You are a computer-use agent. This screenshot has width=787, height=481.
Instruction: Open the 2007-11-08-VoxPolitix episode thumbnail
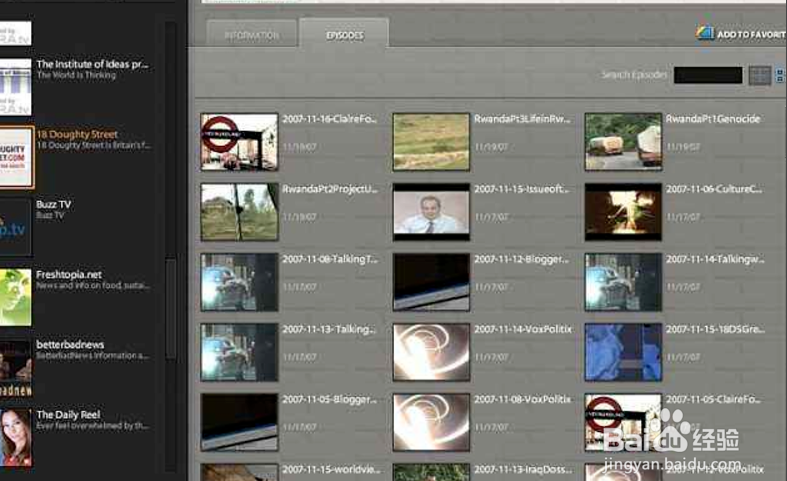tap(431, 422)
